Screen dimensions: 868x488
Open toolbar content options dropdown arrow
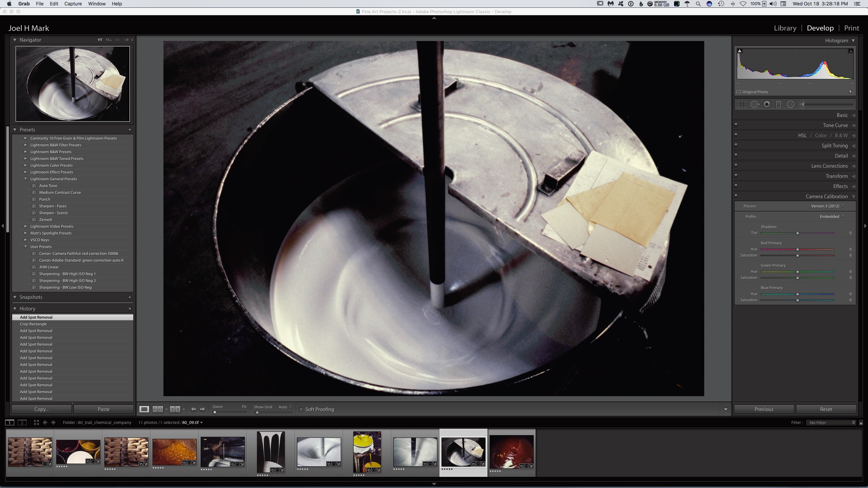click(x=726, y=409)
